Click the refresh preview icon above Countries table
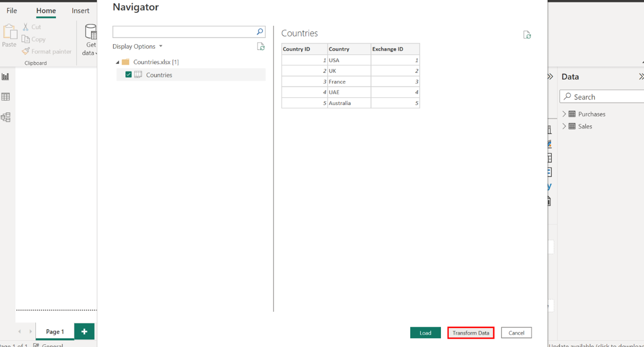 pyautogui.click(x=527, y=35)
